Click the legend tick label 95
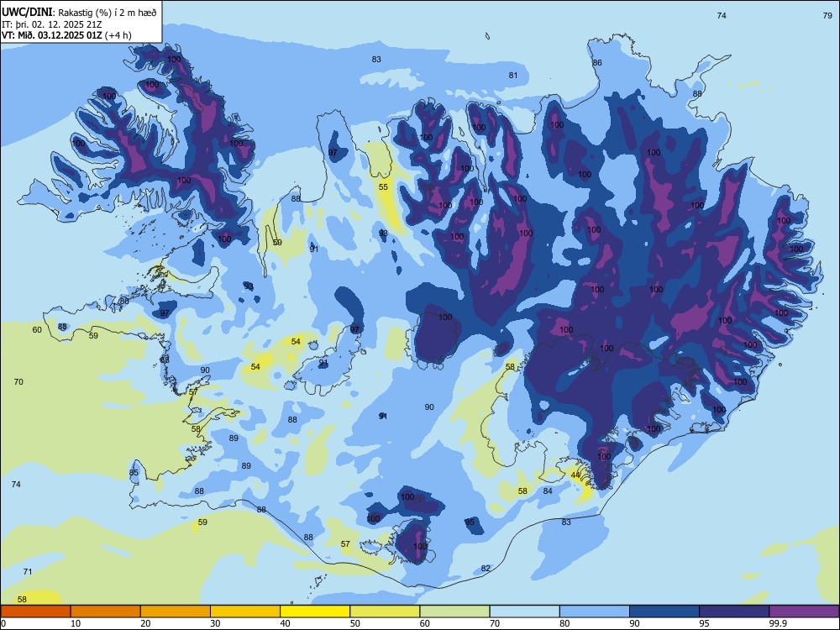The width and height of the screenshot is (840, 630). 704,623
